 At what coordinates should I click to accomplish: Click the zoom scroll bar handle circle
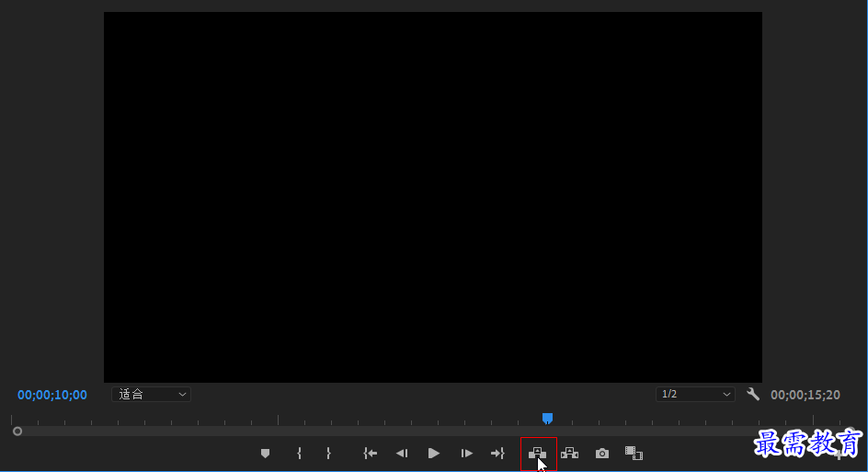coord(17,431)
